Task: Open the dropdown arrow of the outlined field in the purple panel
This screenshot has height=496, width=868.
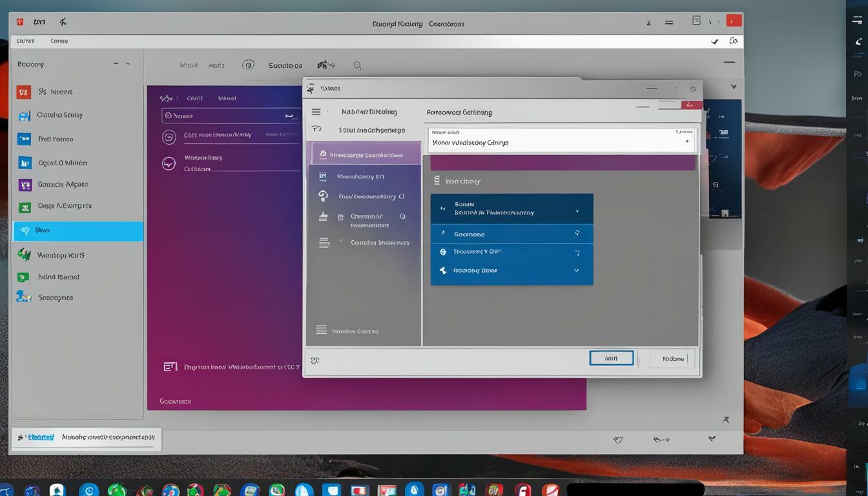Action: [x=290, y=116]
